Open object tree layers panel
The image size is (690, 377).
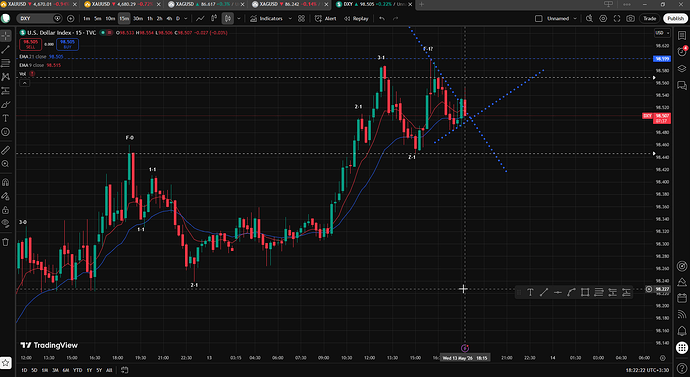point(682,68)
